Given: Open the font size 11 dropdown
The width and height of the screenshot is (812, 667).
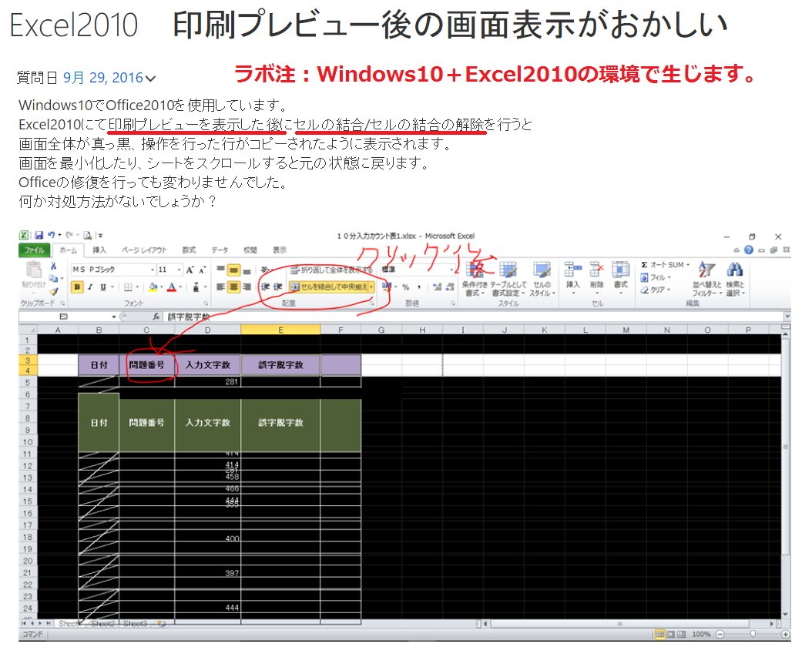Looking at the screenshot, I should click(180, 270).
